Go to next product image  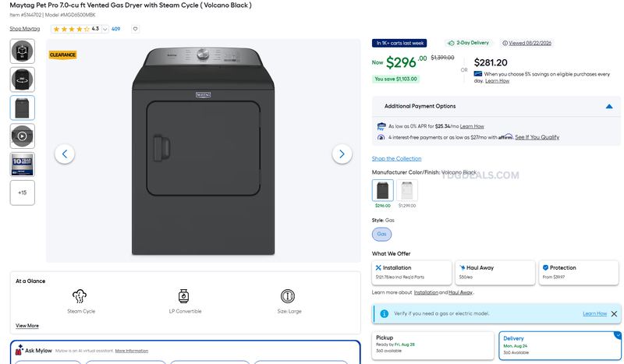pyautogui.click(x=342, y=154)
